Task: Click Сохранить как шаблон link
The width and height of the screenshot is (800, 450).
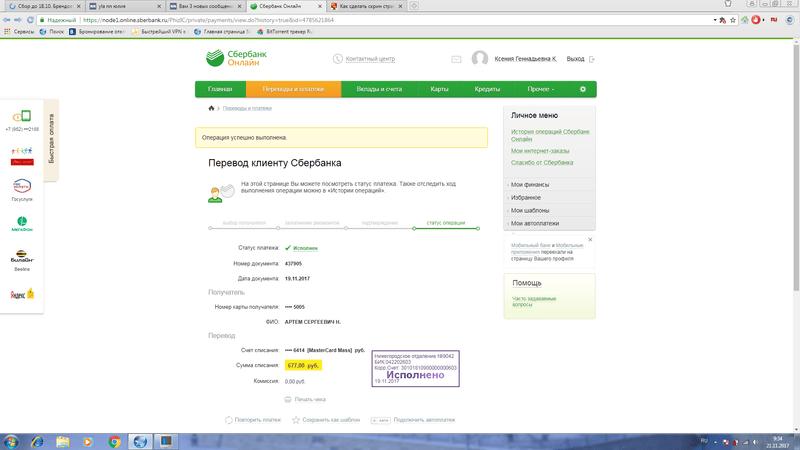Action: tap(331, 420)
